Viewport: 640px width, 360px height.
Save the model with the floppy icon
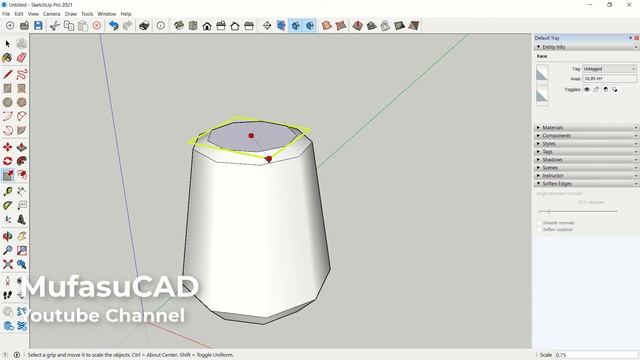38,26
